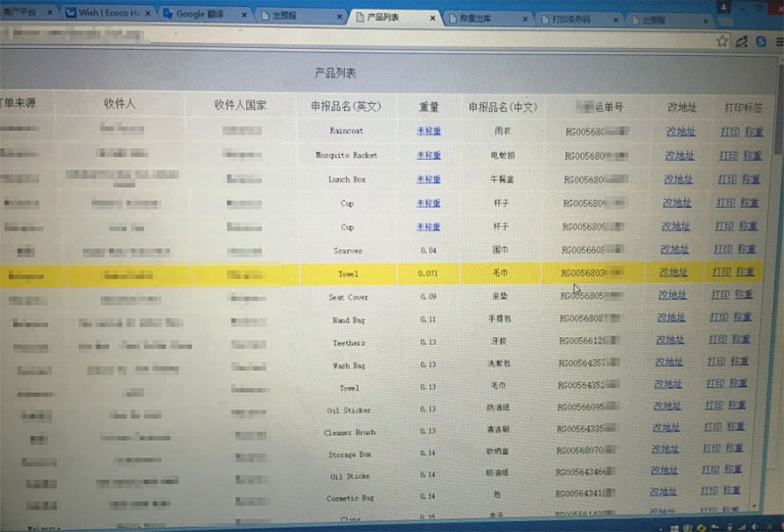Click 称重 in the Cosmetic Bag row
The height and width of the screenshot is (532, 784).
click(x=731, y=490)
